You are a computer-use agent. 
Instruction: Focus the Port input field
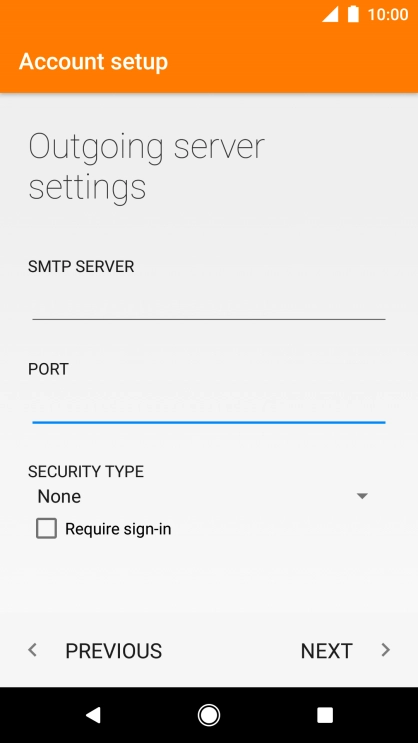coord(209,406)
